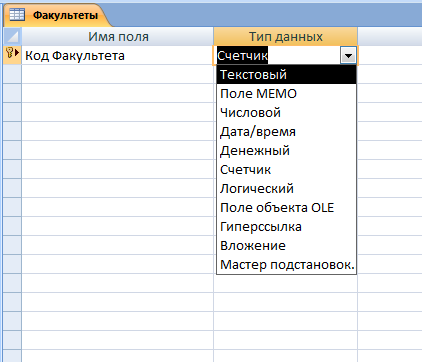Open Мастер подстановок from the list
422x362 pixels.
pyautogui.click(x=286, y=264)
